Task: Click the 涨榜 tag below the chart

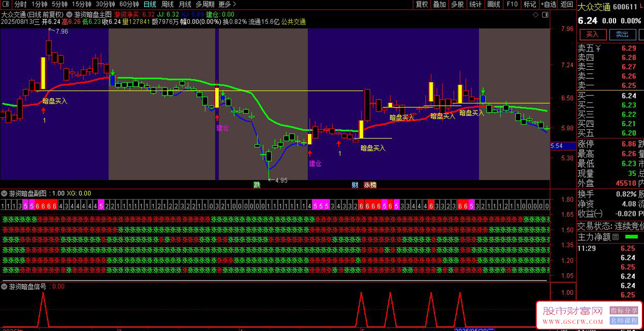Action: click(370, 185)
